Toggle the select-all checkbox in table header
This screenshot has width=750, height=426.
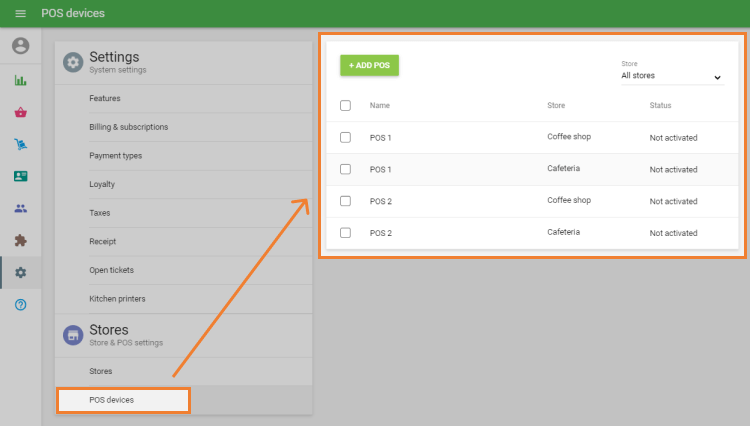tap(345, 105)
